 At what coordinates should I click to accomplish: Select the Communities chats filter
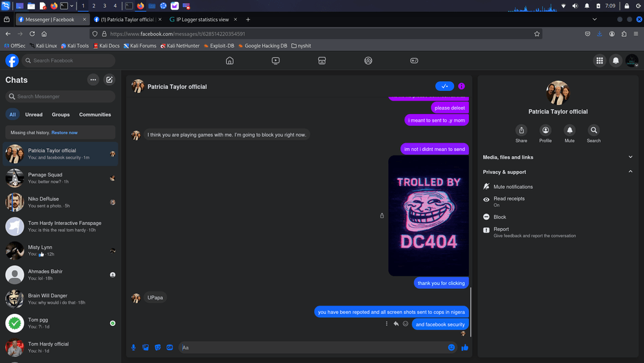(x=95, y=115)
